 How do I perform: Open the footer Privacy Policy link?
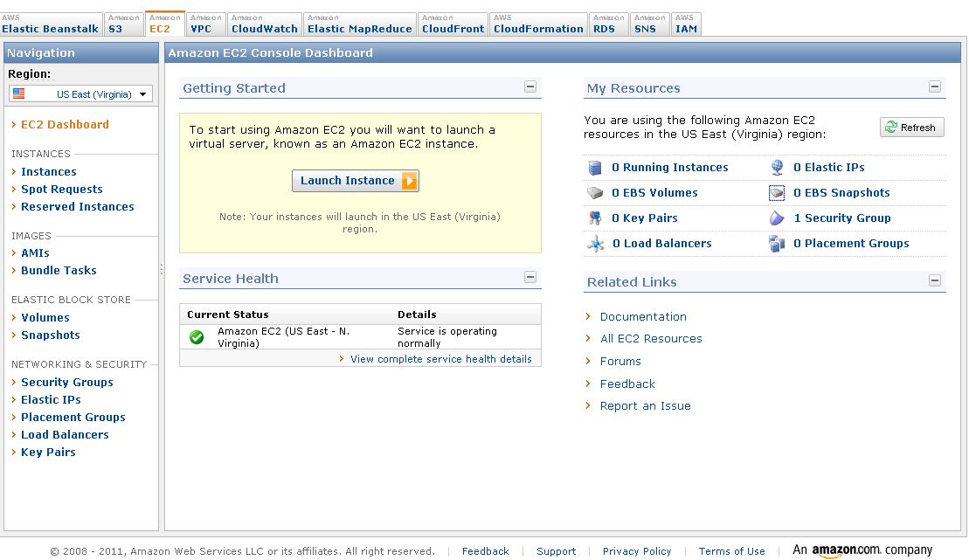point(636,551)
